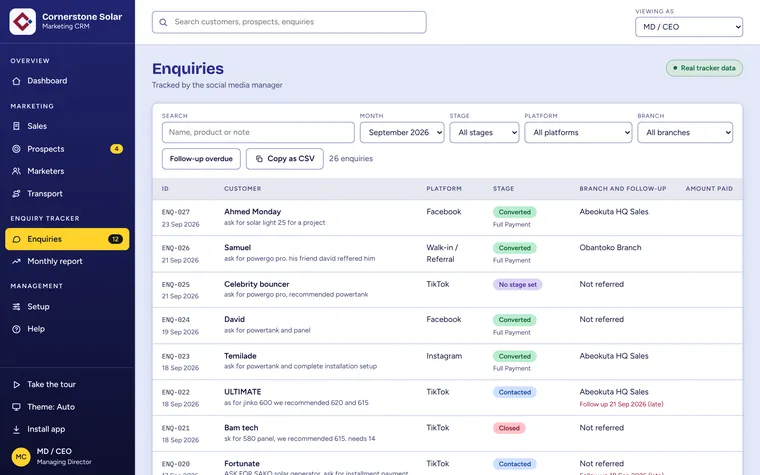Click the Dashboard home icon

(x=16, y=81)
